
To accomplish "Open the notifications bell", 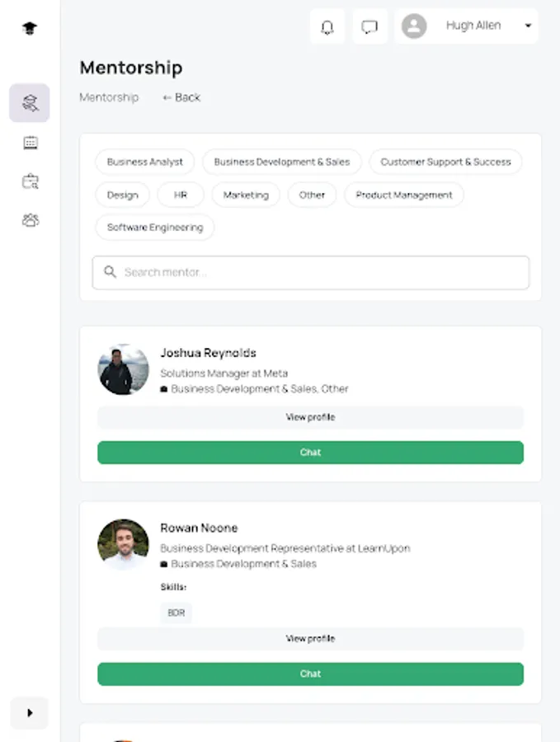I will [327, 27].
